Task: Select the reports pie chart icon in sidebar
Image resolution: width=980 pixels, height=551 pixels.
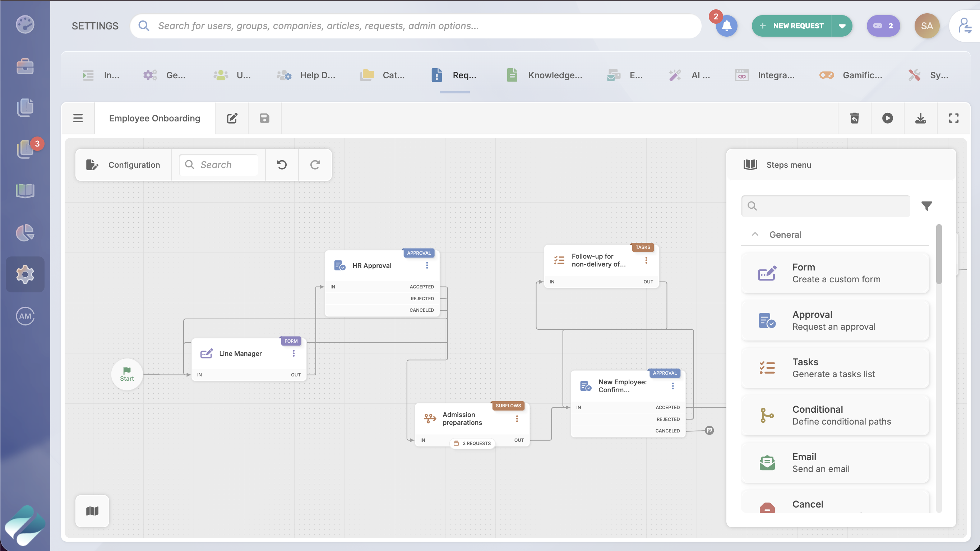Action: [x=25, y=232]
